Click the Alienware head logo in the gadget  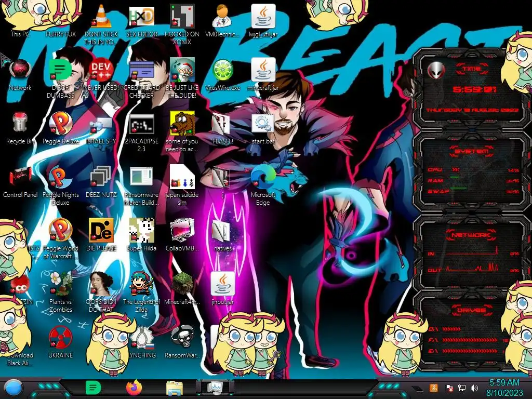pos(436,71)
